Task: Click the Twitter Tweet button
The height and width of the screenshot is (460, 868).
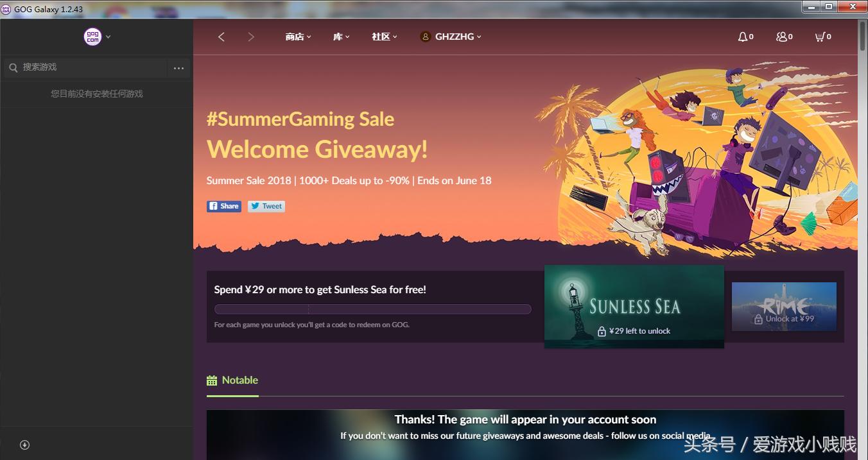Action: point(266,206)
